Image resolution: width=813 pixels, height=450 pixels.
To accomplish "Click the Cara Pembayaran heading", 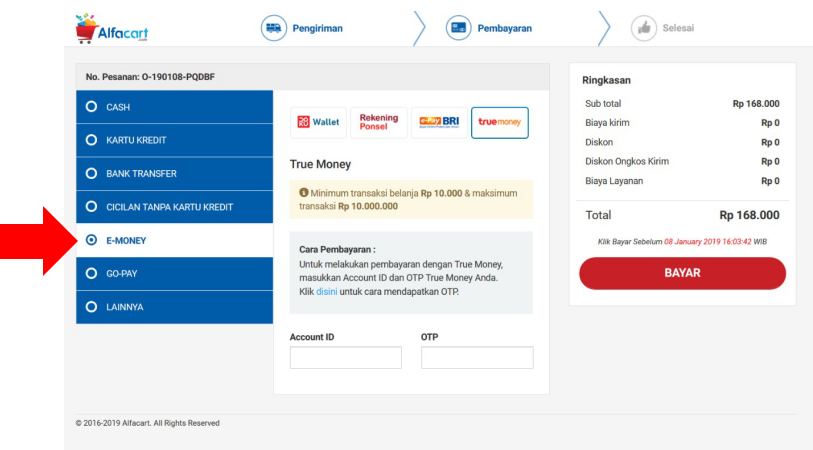I will 338,249.
